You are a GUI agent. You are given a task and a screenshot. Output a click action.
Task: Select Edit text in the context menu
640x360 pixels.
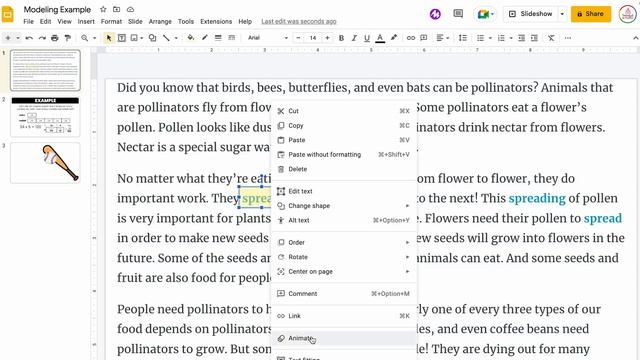pyautogui.click(x=344, y=191)
